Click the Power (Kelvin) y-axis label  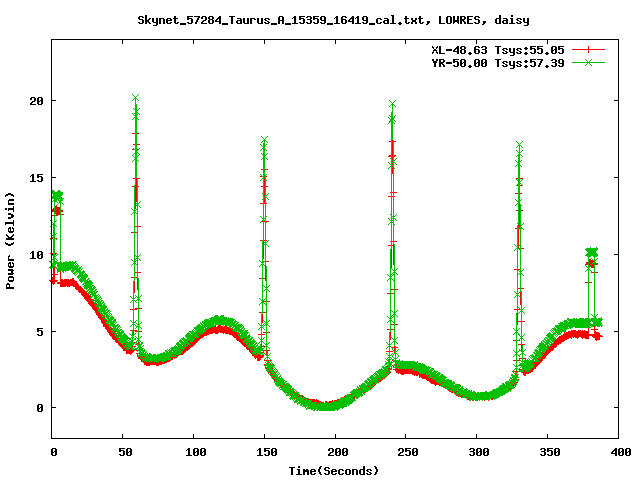pyautogui.click(x=10, y=241)
